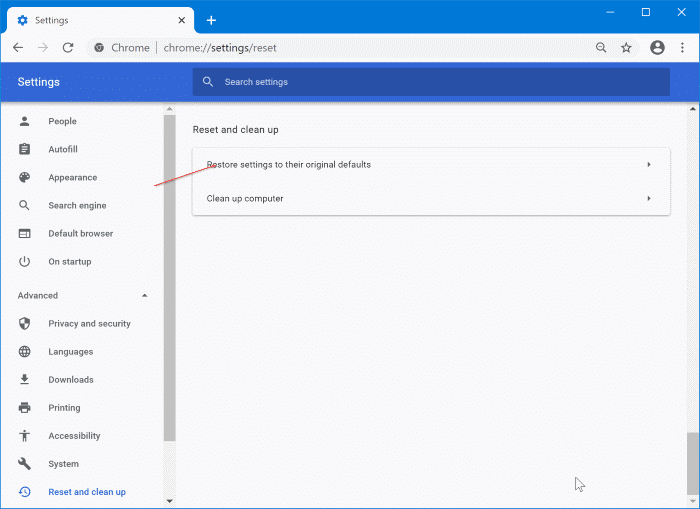Select Appearance in the sidebar
Image resolution: width=700 pixels, height=509 pixels.
(72, 177)
